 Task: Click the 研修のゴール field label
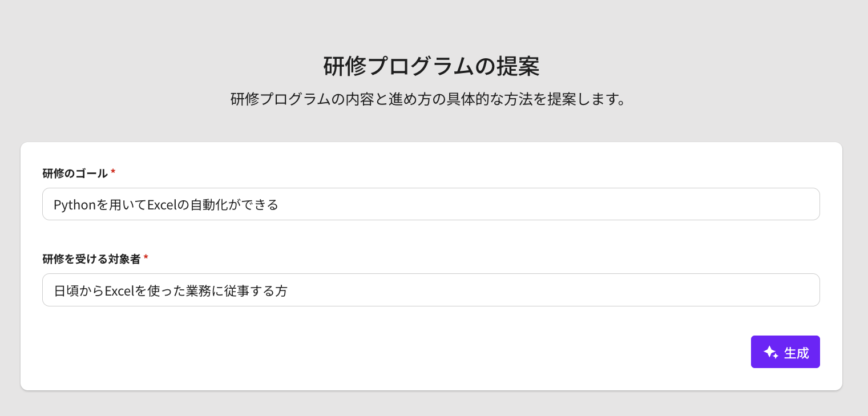[75, 173]
